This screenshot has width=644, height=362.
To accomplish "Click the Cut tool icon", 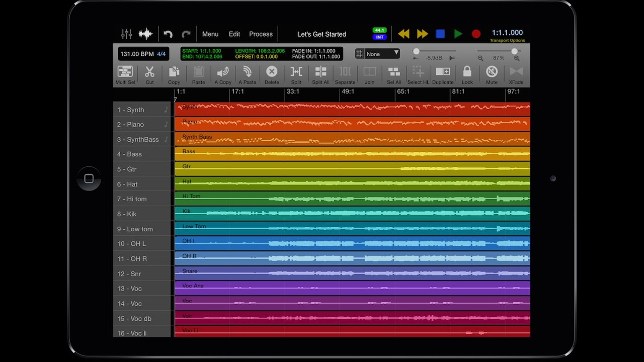I will [x=149, y=74].
